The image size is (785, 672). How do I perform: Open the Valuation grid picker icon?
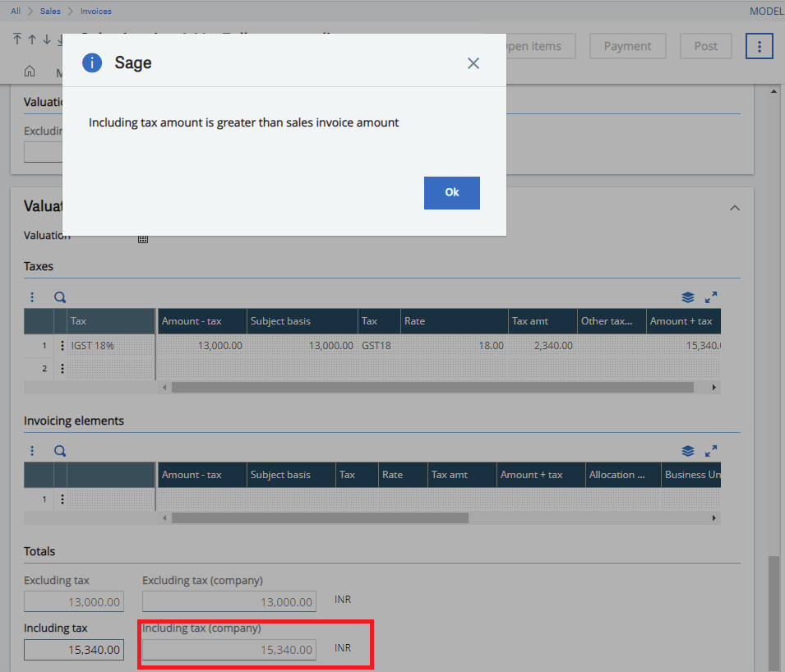click(143, 239)
